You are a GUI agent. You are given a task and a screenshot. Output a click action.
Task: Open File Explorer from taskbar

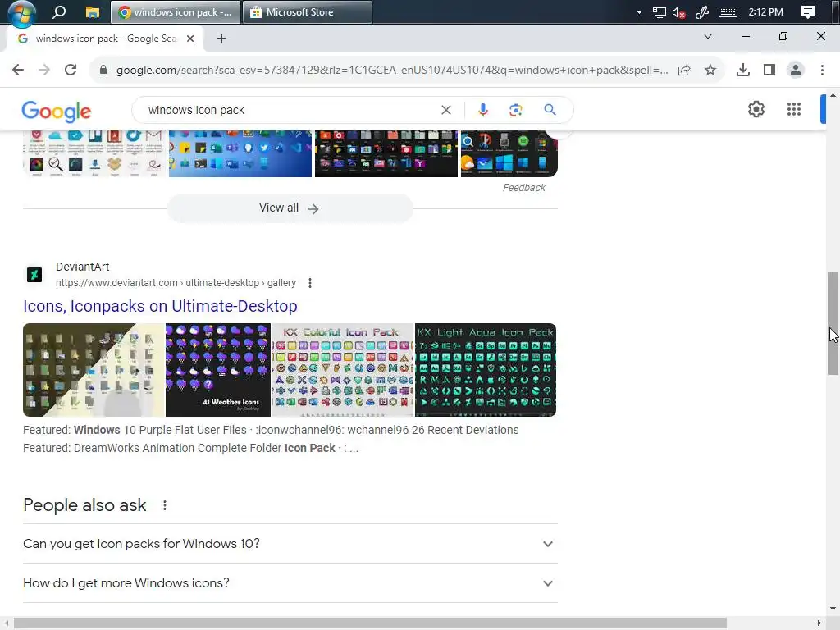click(x=92, y=11)
